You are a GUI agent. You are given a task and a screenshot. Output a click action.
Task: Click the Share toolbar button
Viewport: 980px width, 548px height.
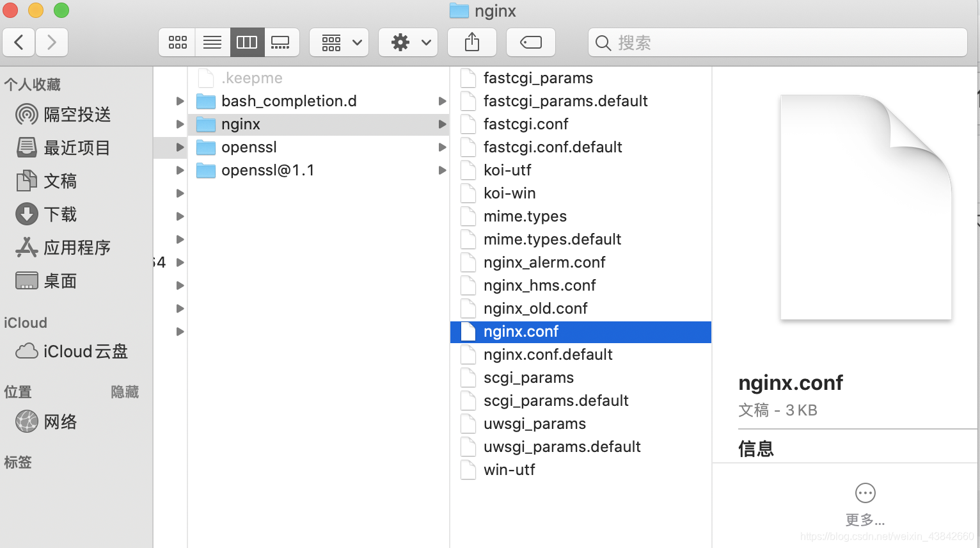coord(472,43)
